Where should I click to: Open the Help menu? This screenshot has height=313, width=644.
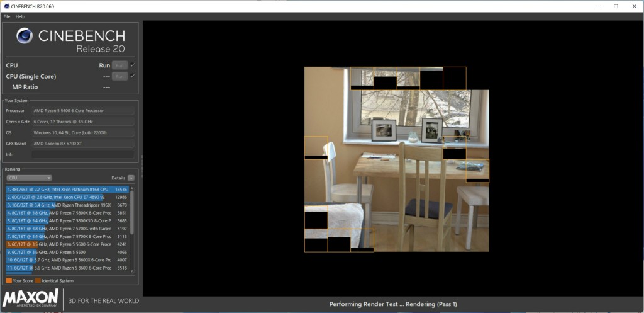pyautogui.click(x=21, y=17)
